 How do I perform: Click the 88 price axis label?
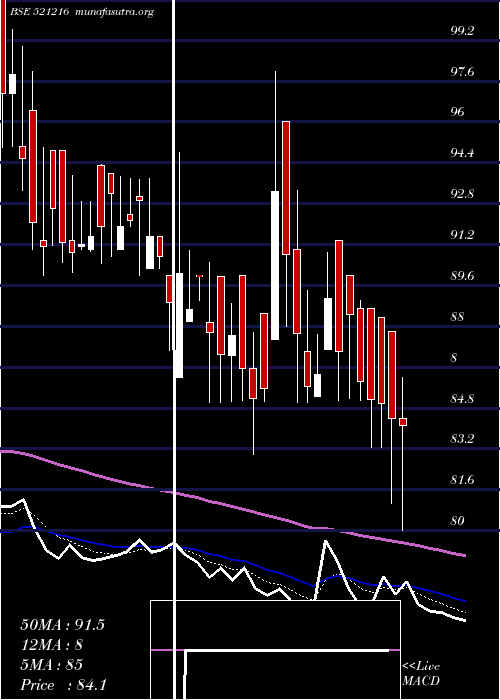pyautogui.click(x=458, y=317)
